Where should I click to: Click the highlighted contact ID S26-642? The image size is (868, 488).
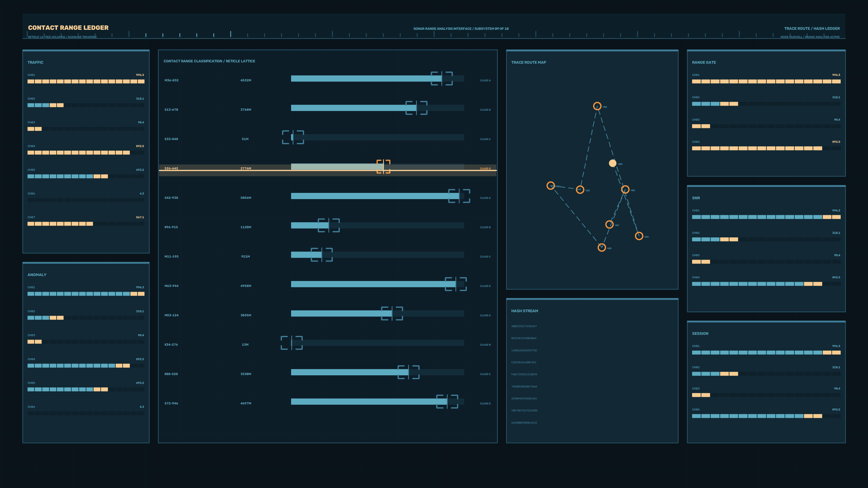coord(171,168)
